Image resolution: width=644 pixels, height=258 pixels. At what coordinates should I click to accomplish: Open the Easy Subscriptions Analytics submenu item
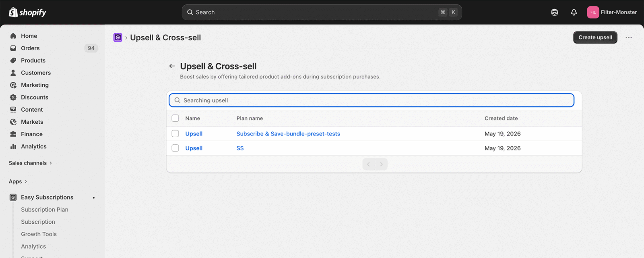tap(33, 246)
